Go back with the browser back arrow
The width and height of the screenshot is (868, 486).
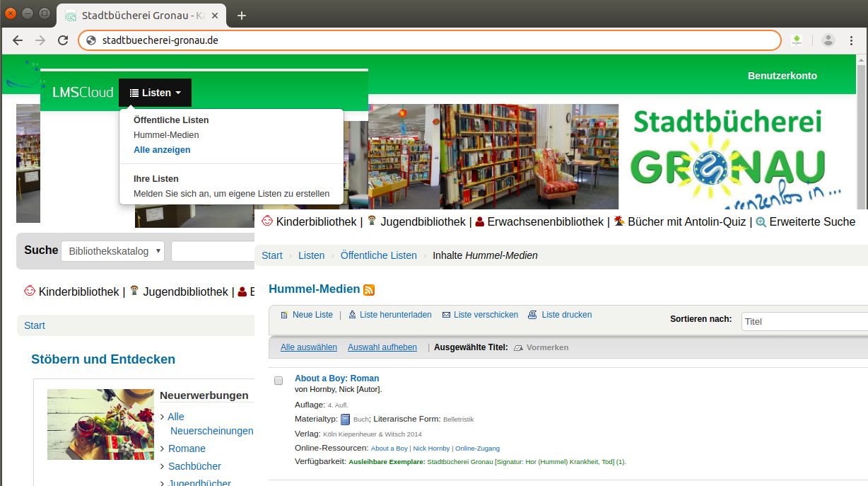[x=18, y=40]
